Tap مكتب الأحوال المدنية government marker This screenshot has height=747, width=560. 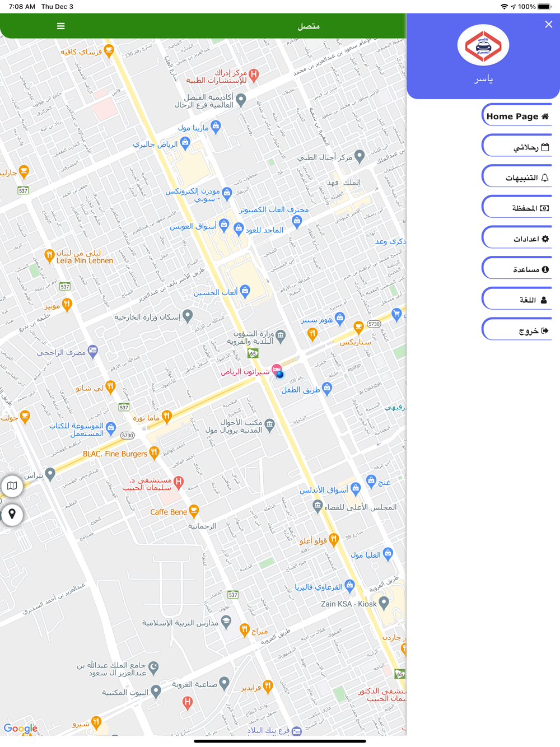pyautogui.click(x=269, y=424)
